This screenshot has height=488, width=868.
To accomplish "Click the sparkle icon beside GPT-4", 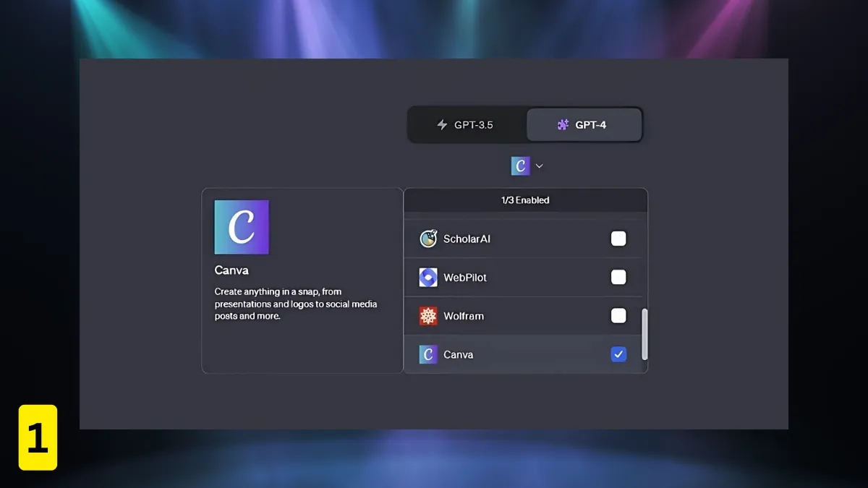I will coord(562,124).
